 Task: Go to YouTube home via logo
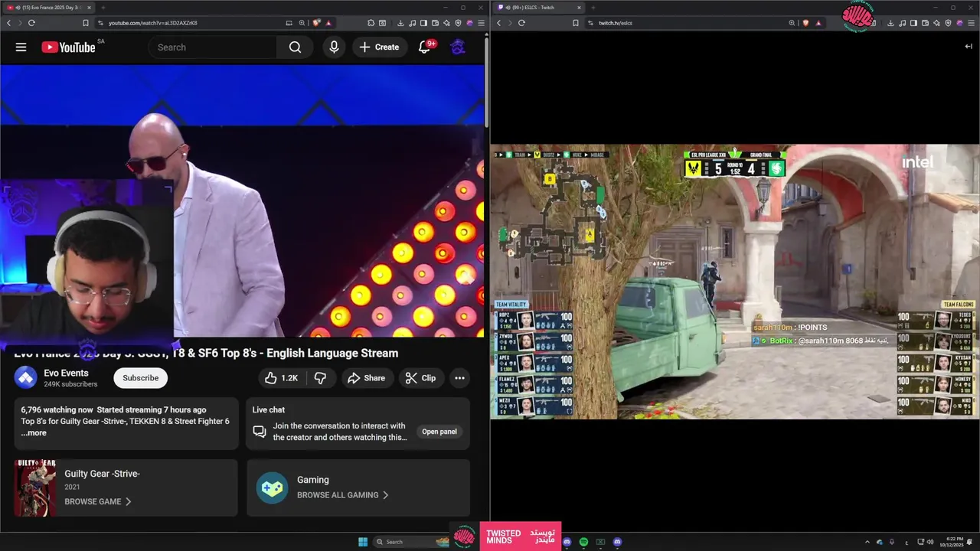[x=68, y=47]
